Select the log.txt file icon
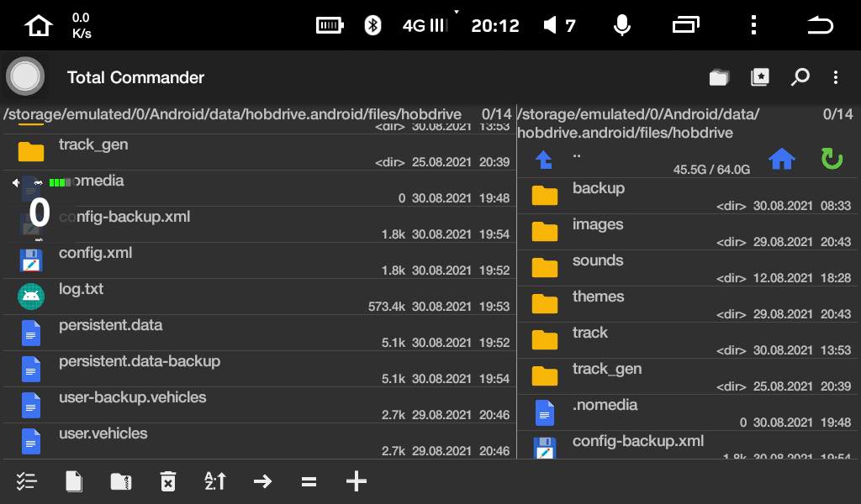Screen dimensions: 861x504 (x=31, y=297)
